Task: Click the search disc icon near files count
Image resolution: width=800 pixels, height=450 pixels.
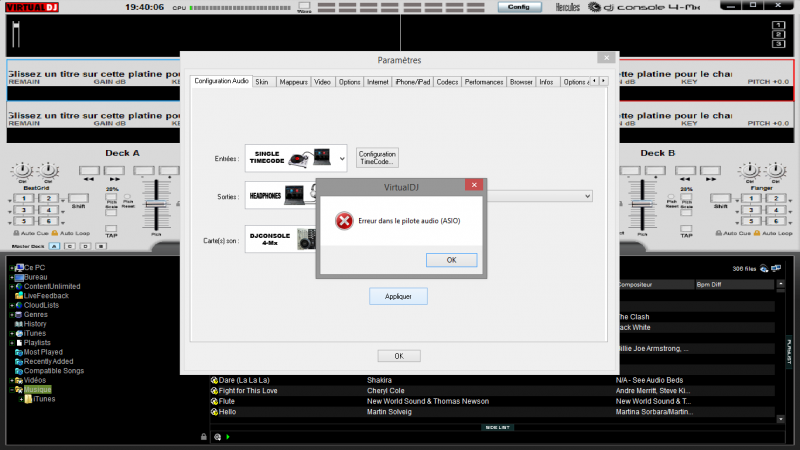Action: [764, 268]
